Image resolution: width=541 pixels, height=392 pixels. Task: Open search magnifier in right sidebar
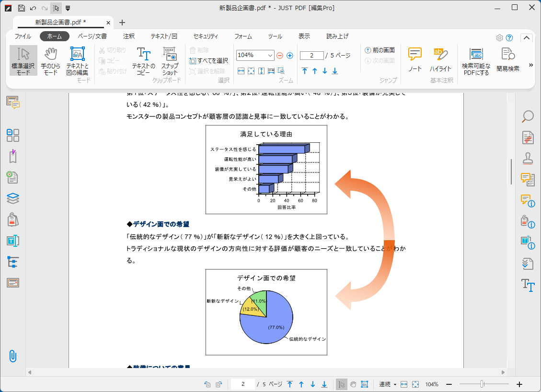tap(528, 116)
